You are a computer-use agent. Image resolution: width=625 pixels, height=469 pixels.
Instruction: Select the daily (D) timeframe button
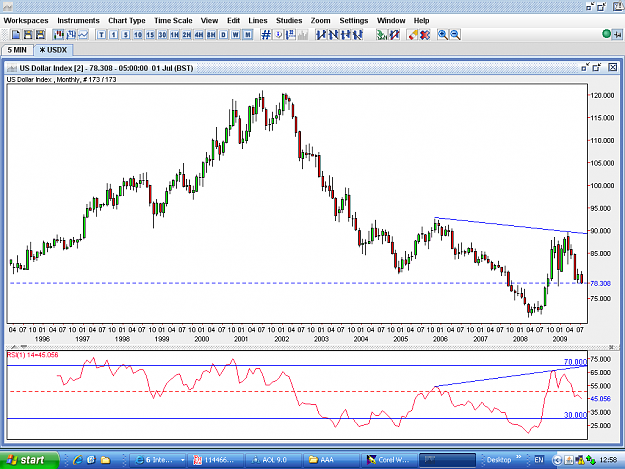point(223,35)
